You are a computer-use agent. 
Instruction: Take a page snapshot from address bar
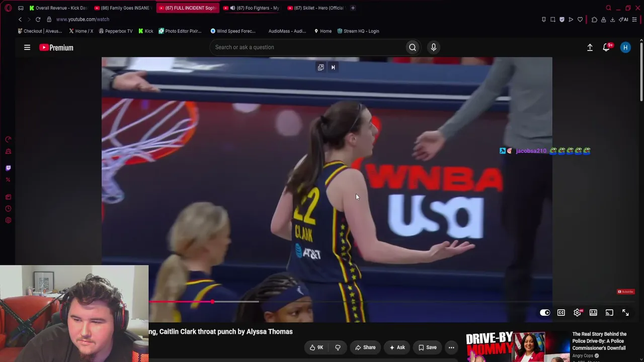click(552, 20)
